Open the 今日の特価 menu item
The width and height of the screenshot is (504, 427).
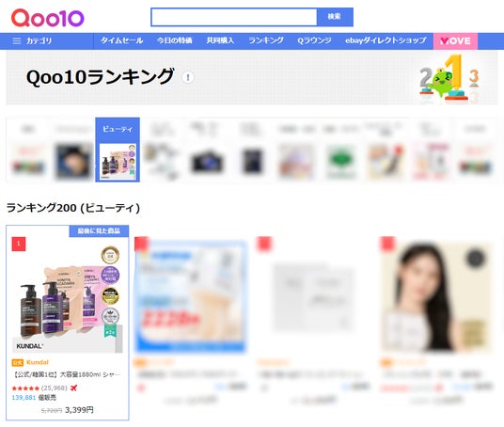coord(175,40)
